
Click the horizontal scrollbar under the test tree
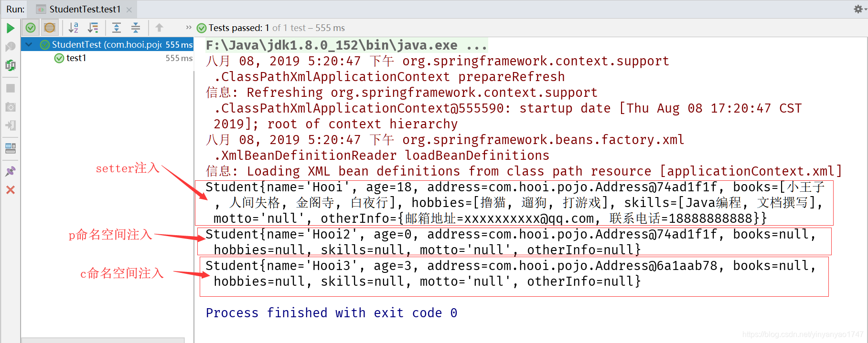tap(103, 340)
